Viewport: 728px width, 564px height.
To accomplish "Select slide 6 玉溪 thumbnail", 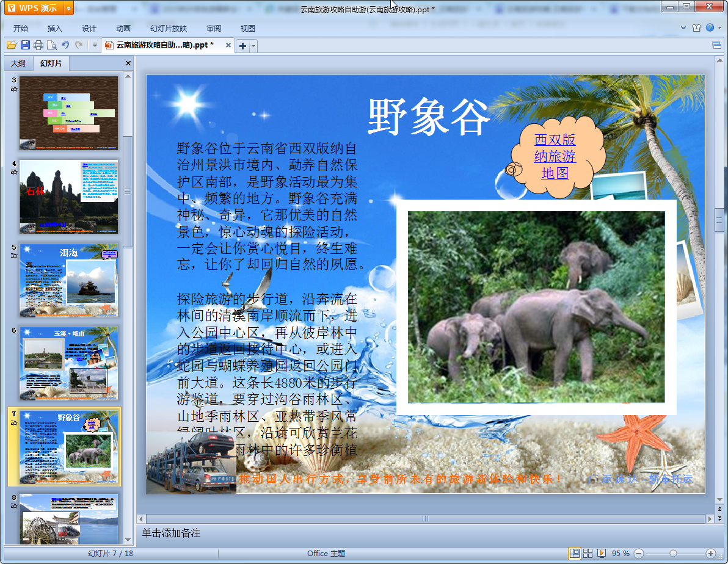I will click(x=69, y=363).
